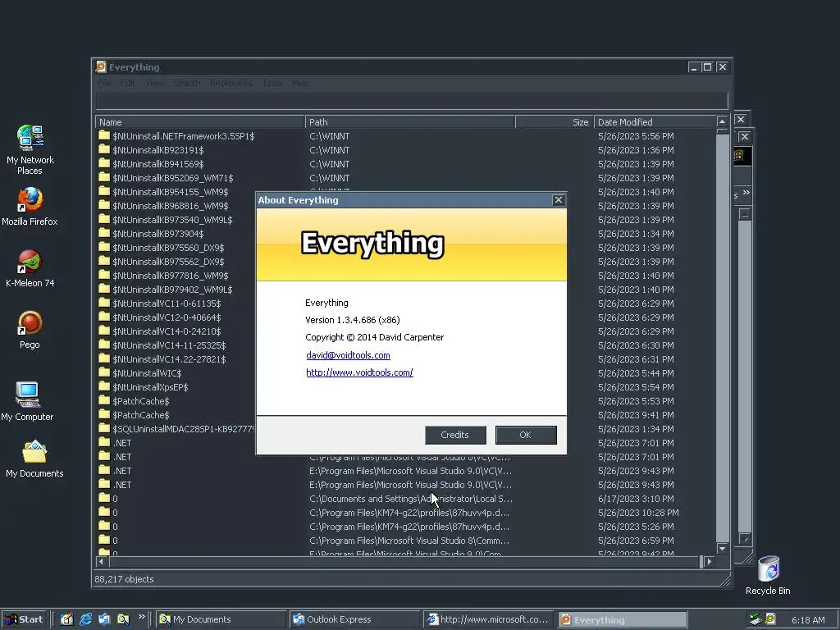
Task: Click the 6:18 AM taskbar clock
Action: 808,620
